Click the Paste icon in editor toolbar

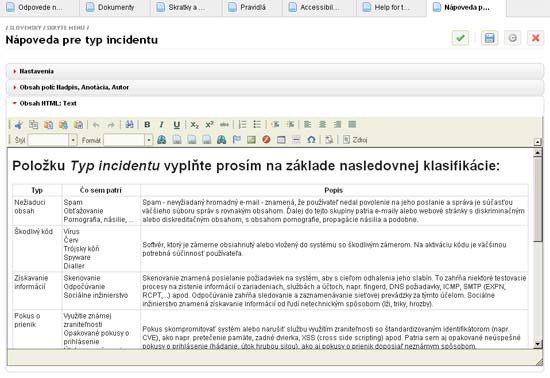(x=48, y=124)
